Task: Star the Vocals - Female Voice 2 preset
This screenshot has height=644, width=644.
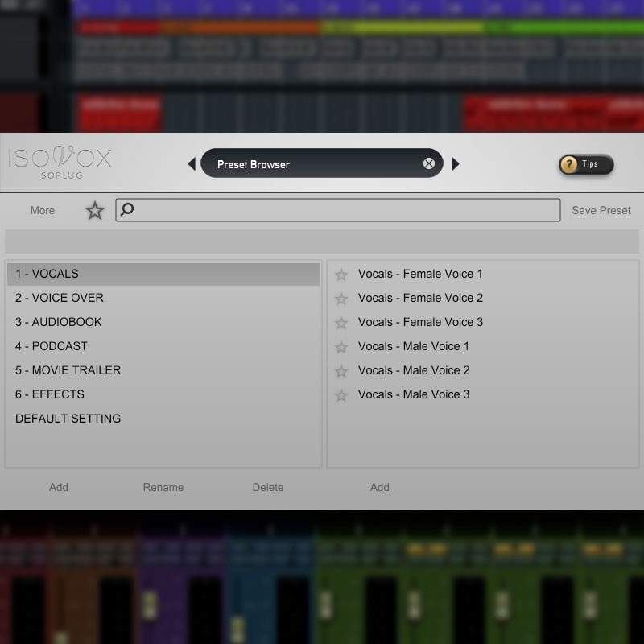Action: coord(341,299)
